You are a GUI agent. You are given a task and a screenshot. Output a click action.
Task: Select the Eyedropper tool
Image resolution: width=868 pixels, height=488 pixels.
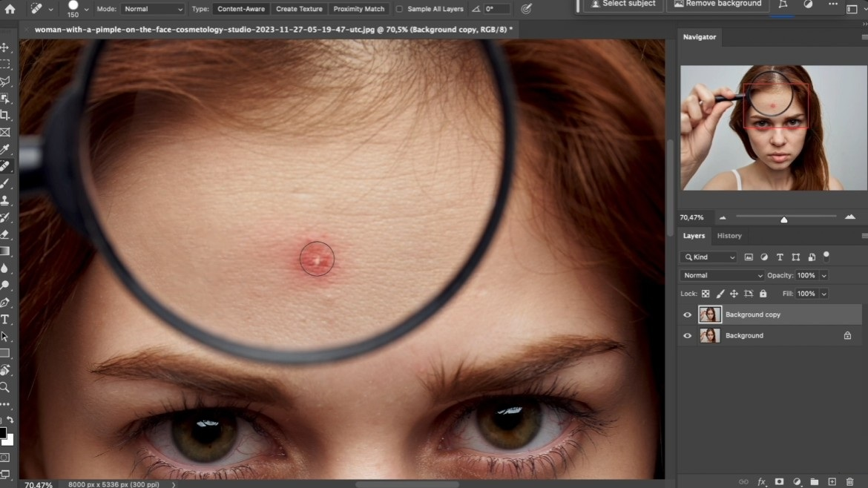point(5,149)
